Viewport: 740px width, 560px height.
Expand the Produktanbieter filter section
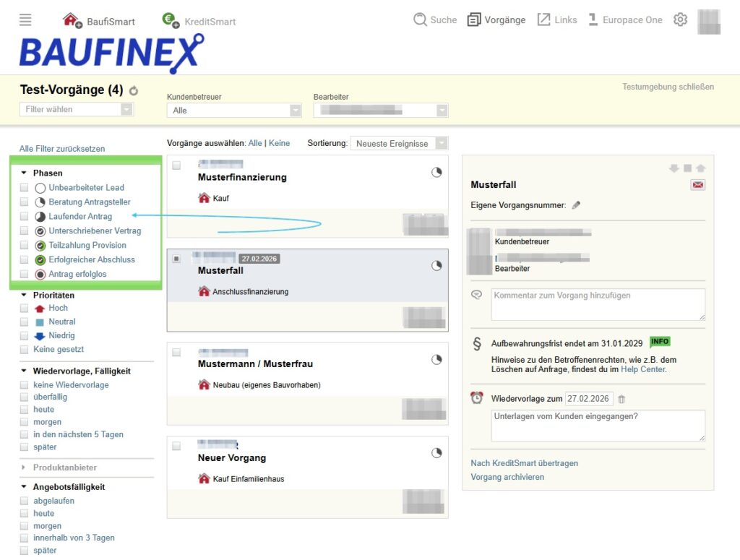pos(64,468)
